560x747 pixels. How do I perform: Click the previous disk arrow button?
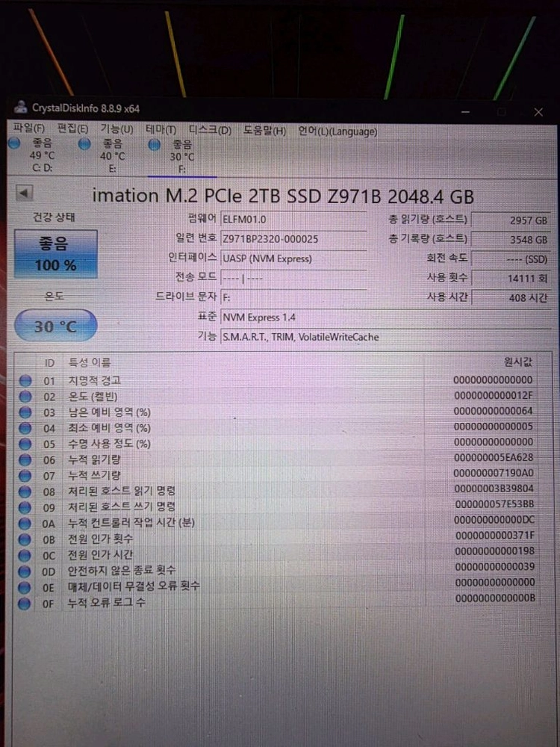point(24,193)
